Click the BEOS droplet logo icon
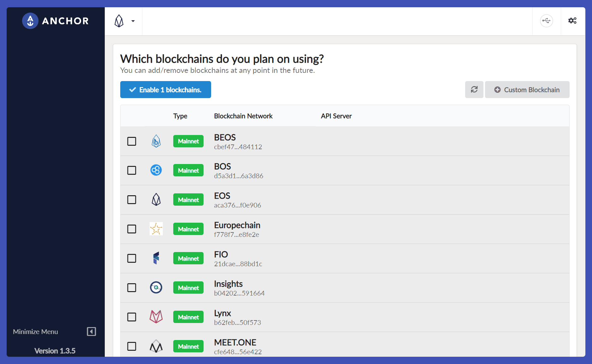Image resolution: width=592 pixels, height=364 pixels. 156,141
